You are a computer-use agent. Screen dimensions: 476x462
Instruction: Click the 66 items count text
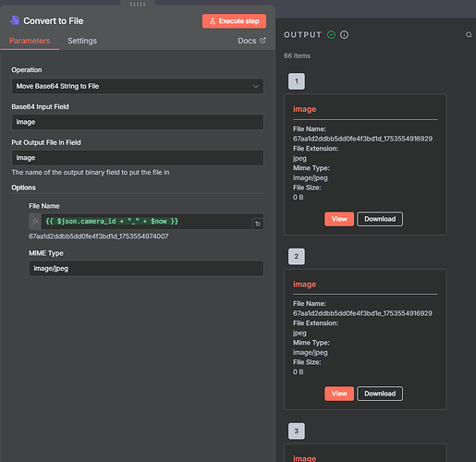point(297,55)
